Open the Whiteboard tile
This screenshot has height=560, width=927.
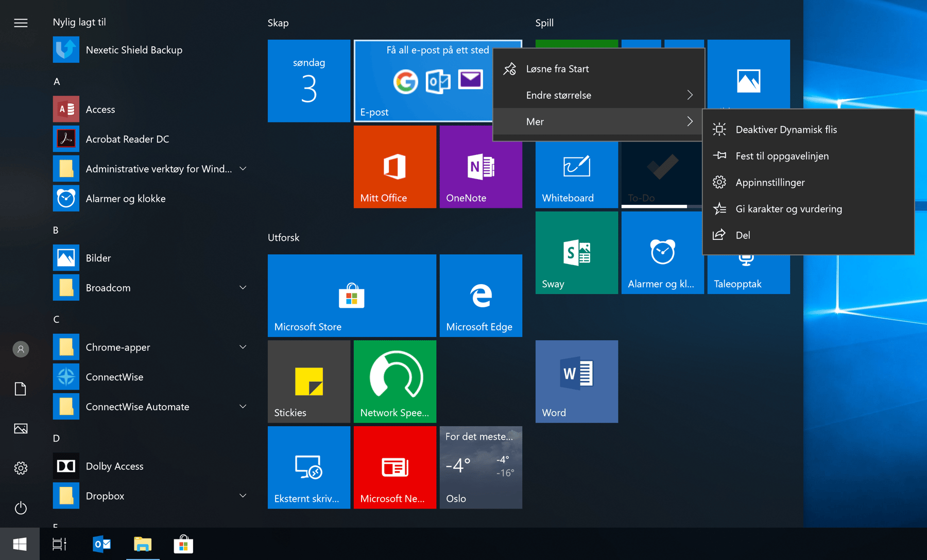pyautogui.click(x=576, y=175)
